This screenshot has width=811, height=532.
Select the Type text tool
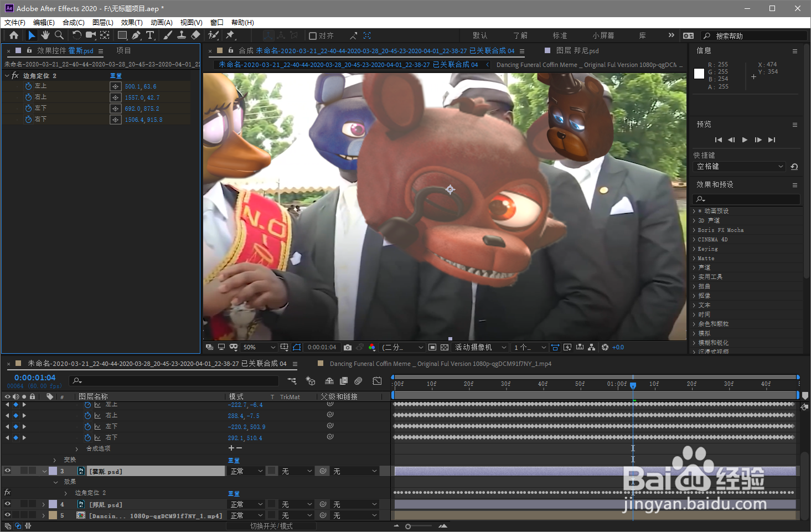[150, 35]
